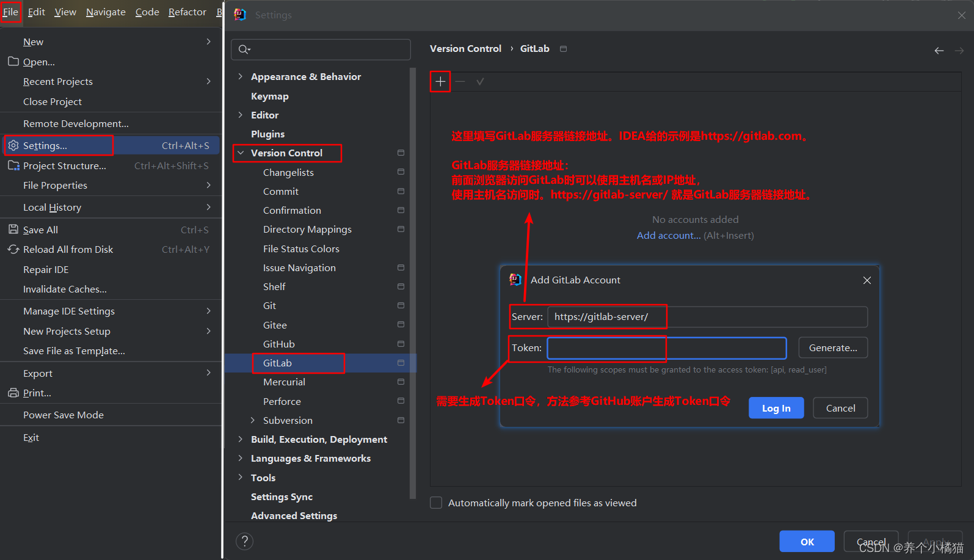
Task: Open the View menu
Action: [65, 12]
